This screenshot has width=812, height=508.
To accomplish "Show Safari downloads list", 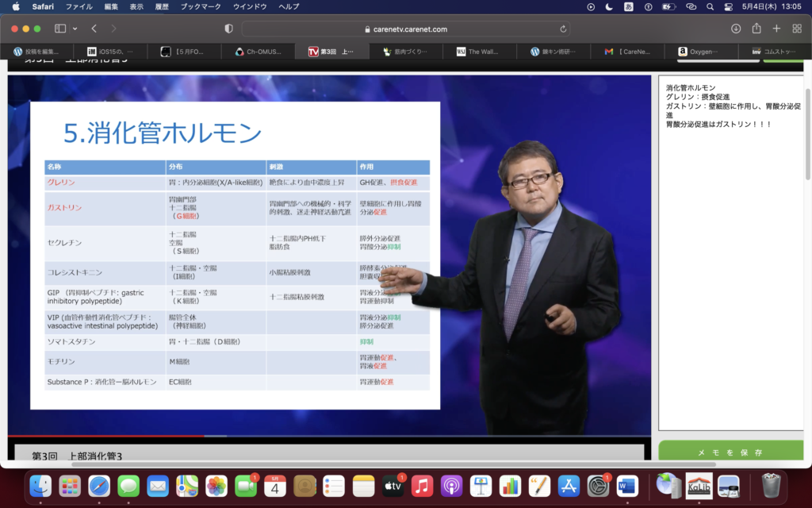I will click(736, 29).
